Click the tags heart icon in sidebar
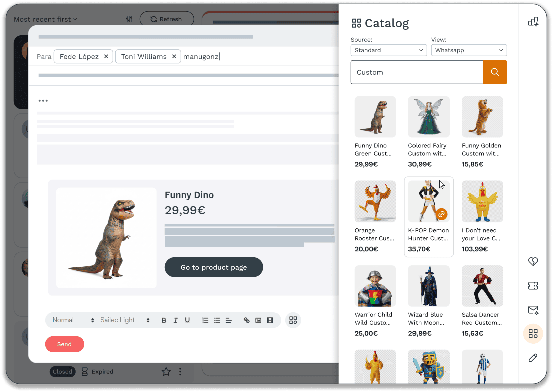This screenshot has width=553, height=392. click(x=533, y=261)
